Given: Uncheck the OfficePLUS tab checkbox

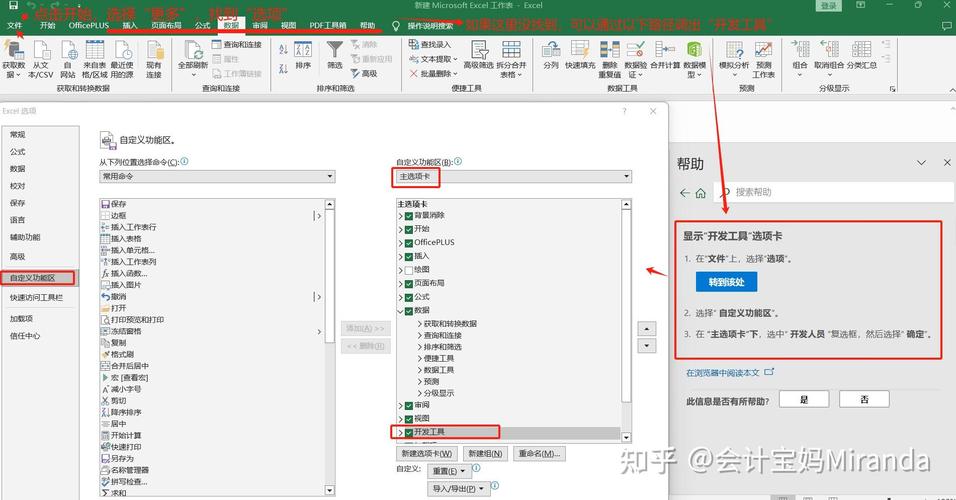Looking at the screenshot, I should pyautogui.click(x=409, y=243).
